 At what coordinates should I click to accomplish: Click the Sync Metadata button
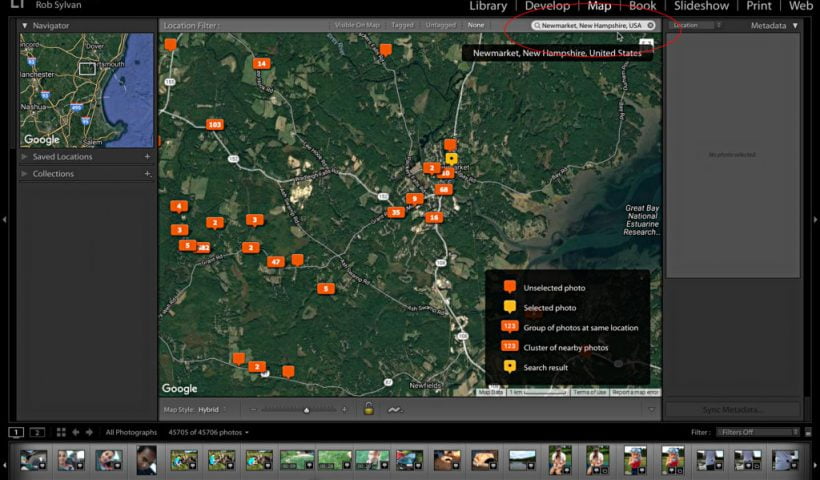732,410
